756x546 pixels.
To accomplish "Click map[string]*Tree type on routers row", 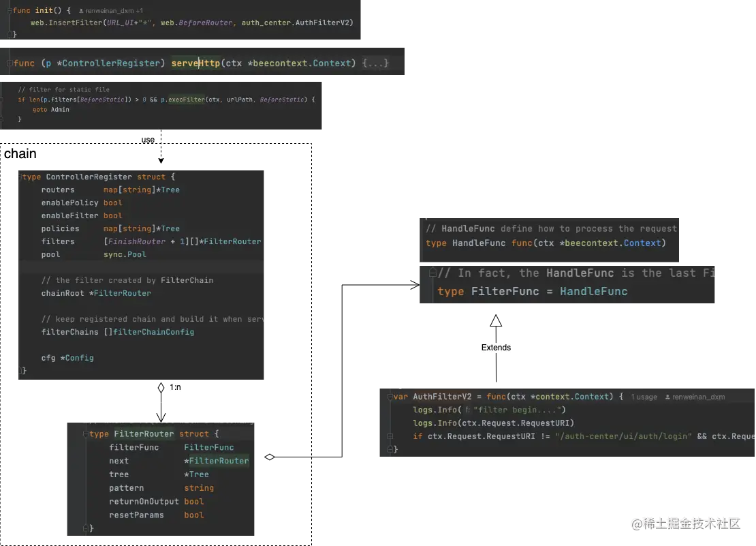I will 141,189.
